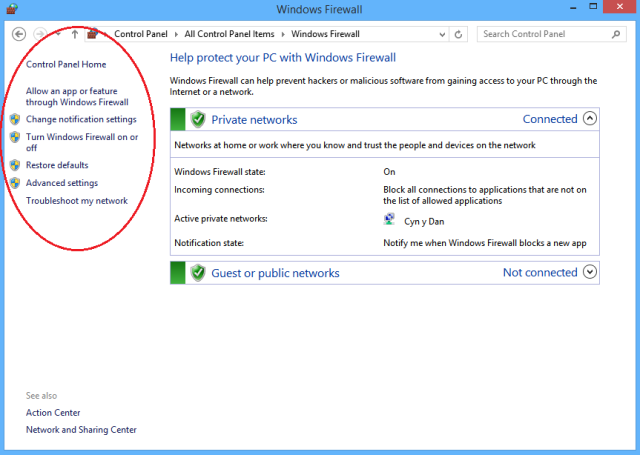Select Control Panel in the breadcrumb
Image resolution: width=640 pixels, height=455 pixels.
[141, 34]
